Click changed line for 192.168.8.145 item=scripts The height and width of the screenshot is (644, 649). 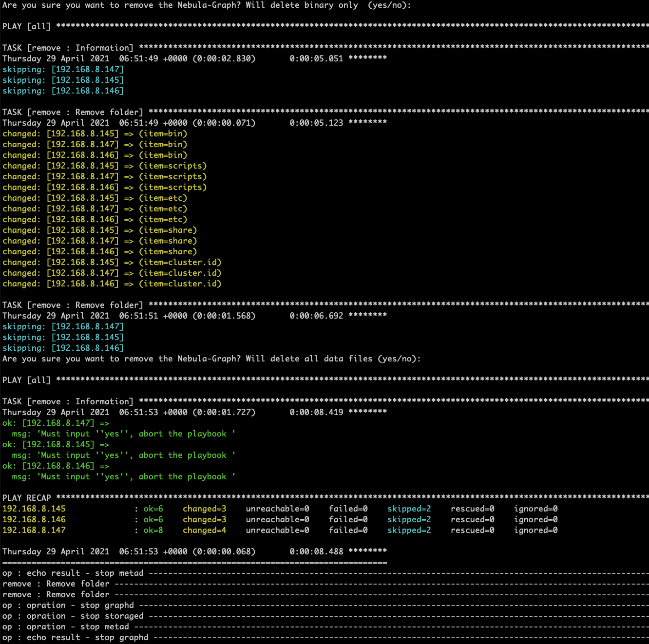(x=105, y=166)
